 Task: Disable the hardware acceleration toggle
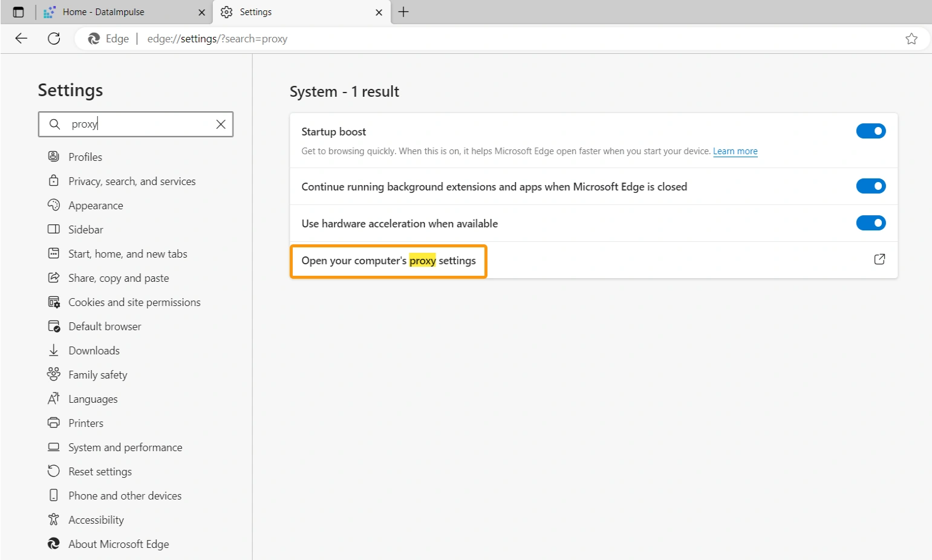coord(871,223)
